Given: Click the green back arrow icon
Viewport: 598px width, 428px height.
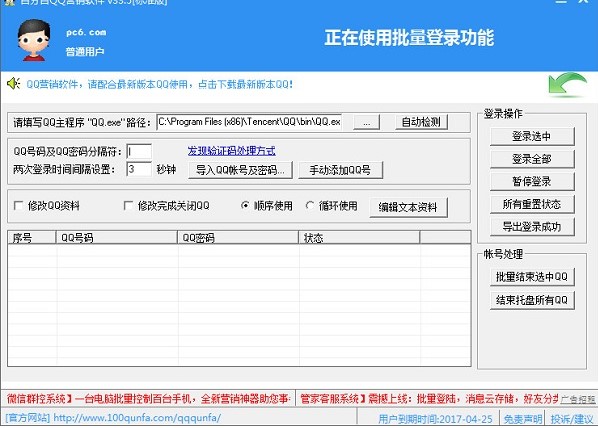Looking at the screenshot, I should pyautogui.click(x=567, y=84).
